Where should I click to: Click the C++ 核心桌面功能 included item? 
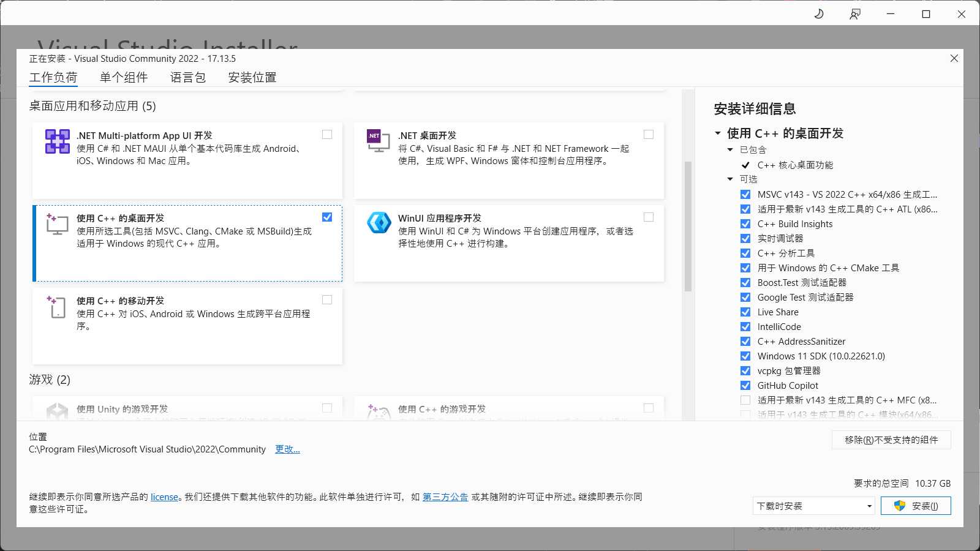tap(795, 165)
